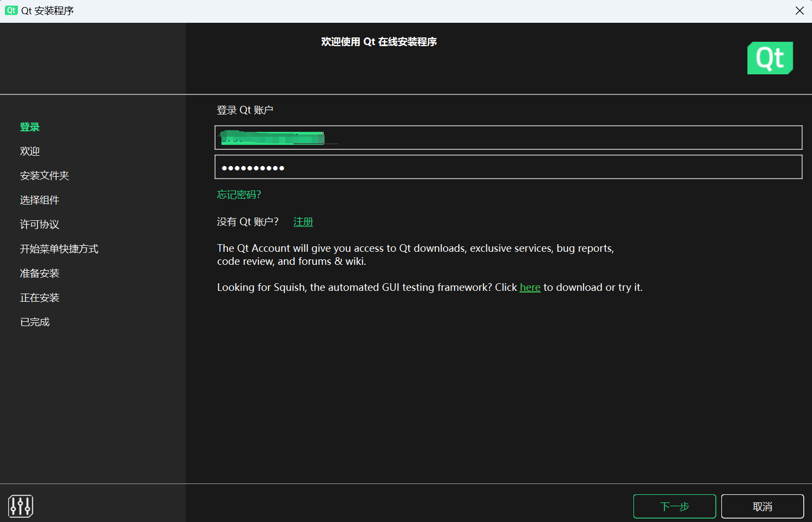812x522 pixels.
Task: Focus the password input field
Action: click(509, 167)
